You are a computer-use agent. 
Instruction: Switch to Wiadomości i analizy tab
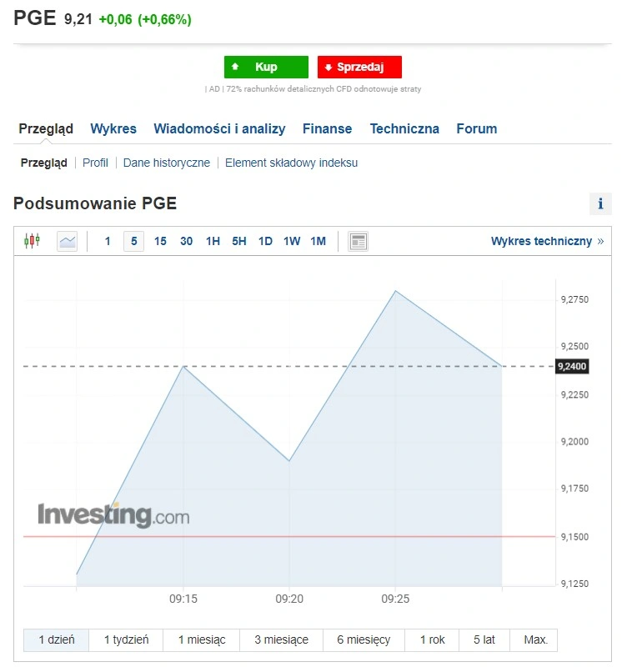point(219,128)
